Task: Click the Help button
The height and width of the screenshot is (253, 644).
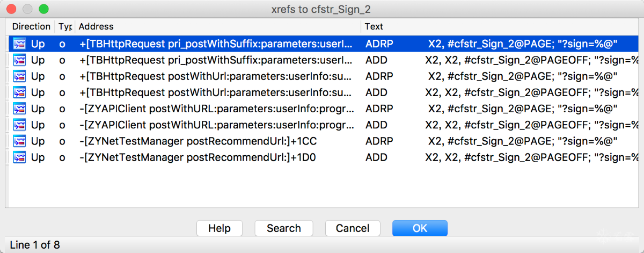Action: pos(219,228)
